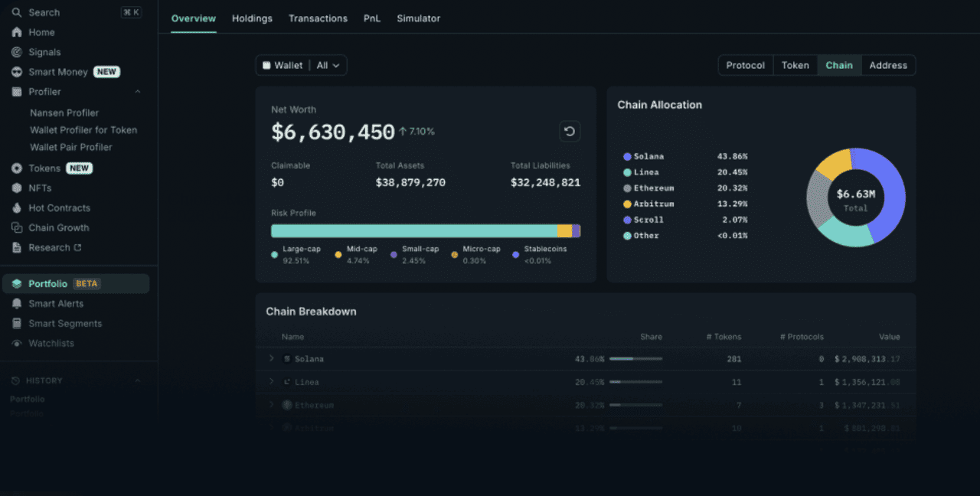Switch allocation view to Token
The image size is (980, 496).
795,66
